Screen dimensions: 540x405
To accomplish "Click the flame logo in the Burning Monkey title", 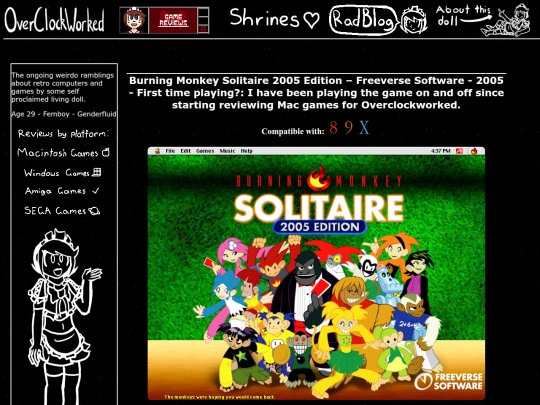I will (x=319, y=178).
